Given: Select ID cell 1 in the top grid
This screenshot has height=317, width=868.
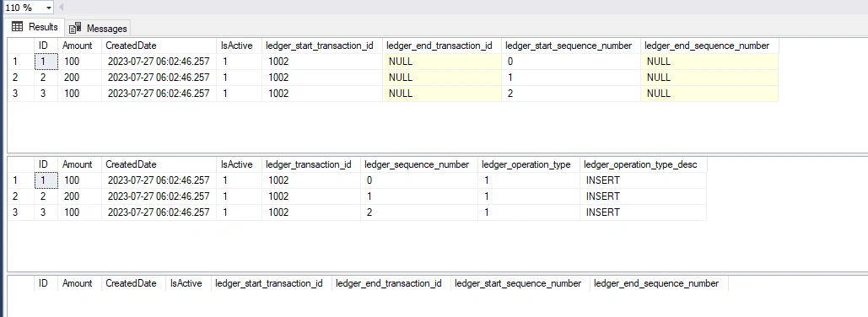Looking at the screenshot, I should pos(46,62).
